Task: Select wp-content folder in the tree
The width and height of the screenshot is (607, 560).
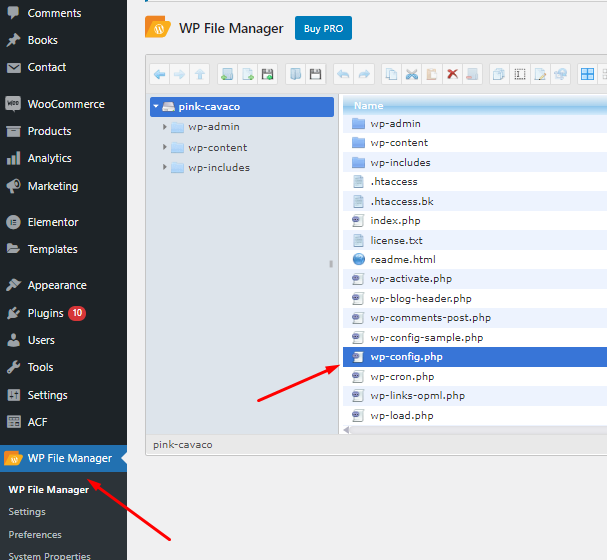Action: [x=218, y=147]
